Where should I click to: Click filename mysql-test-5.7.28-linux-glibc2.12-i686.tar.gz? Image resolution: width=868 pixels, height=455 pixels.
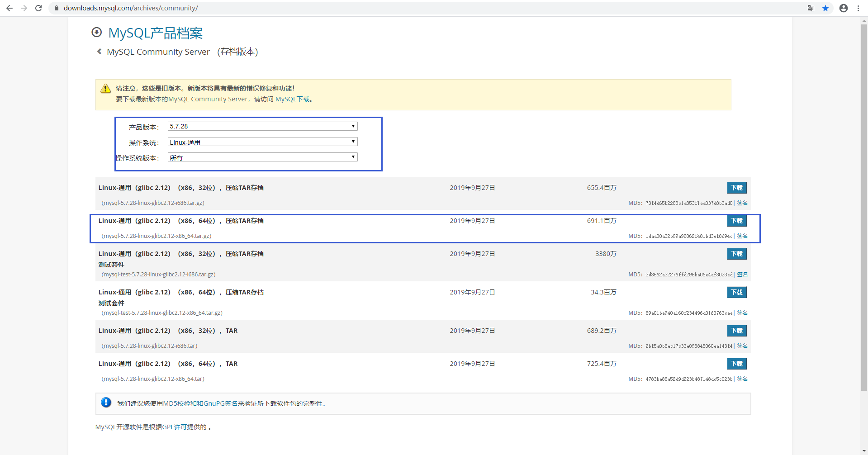(158, 275)
